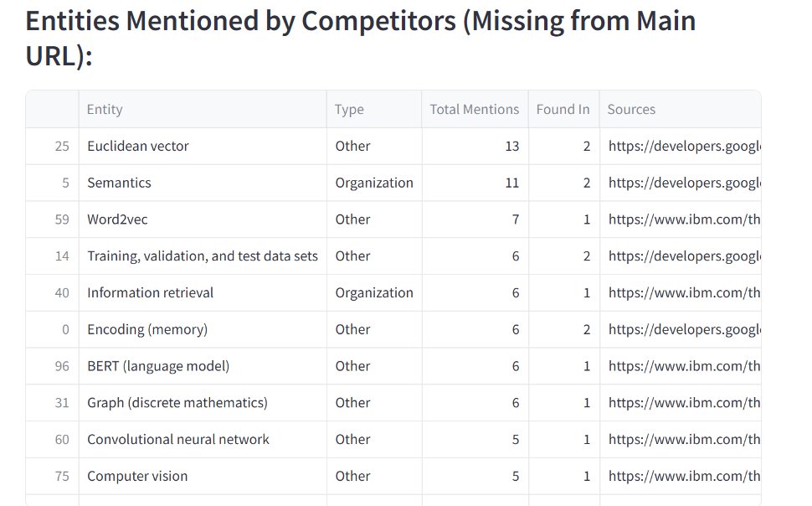Click Training, validation, and test data sets
This screenshot has width=812, height=506.
(x=203, y=256)
